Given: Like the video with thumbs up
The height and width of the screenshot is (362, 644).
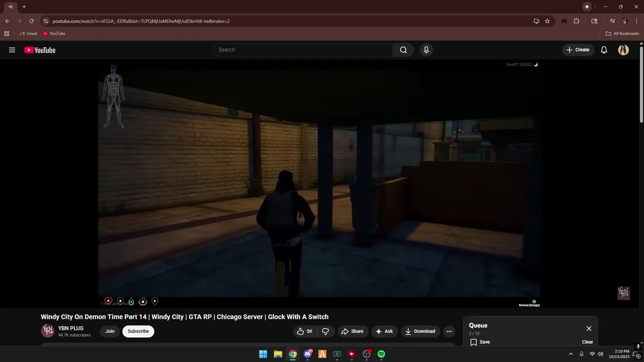Looking at the screenshot, I should [305, 331].
